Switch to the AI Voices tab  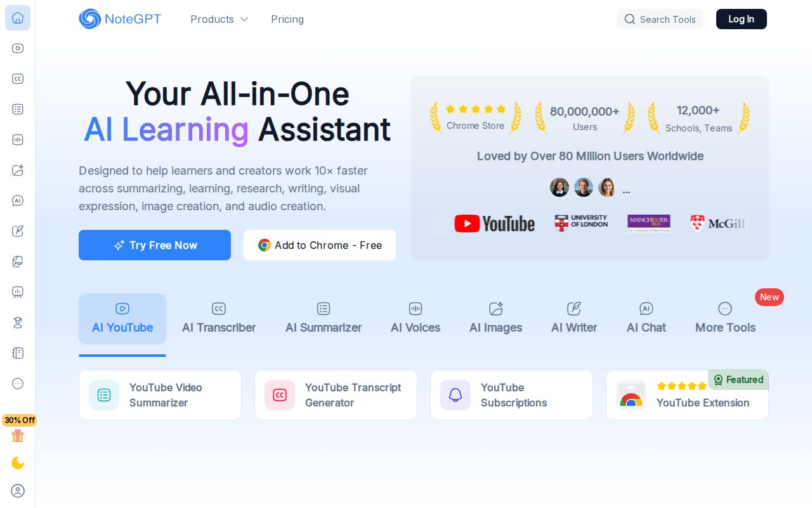416,319
